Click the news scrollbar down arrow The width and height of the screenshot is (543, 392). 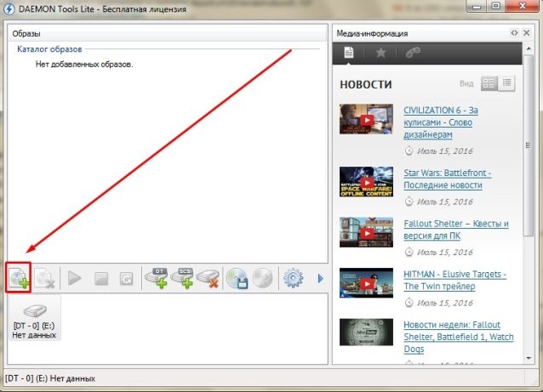(529, 358)
